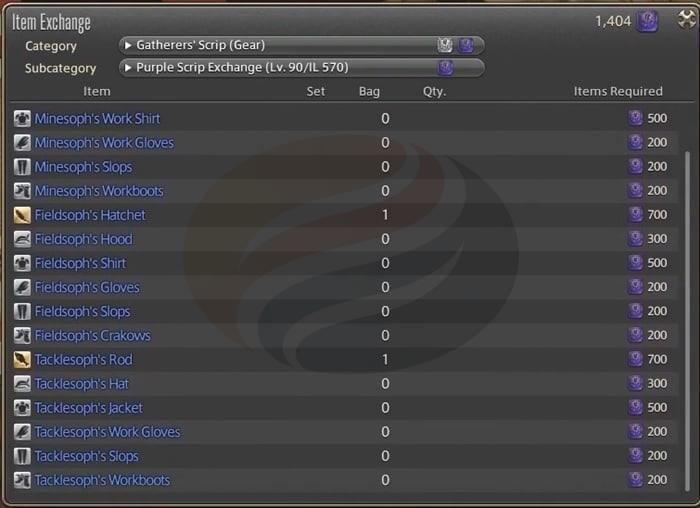Click the Fieldsoph's Hood item icon
The image size is (700, 508).
(x=22, y=239)
